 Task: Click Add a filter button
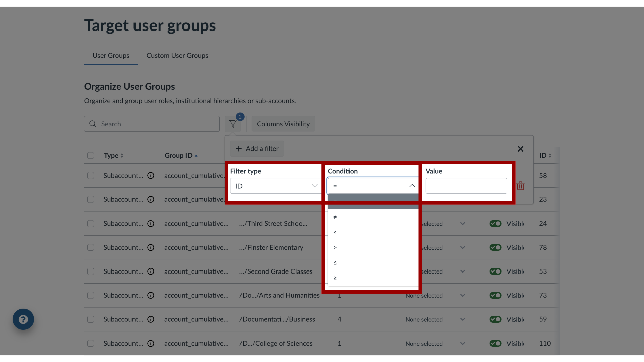[x=257, y=148]
